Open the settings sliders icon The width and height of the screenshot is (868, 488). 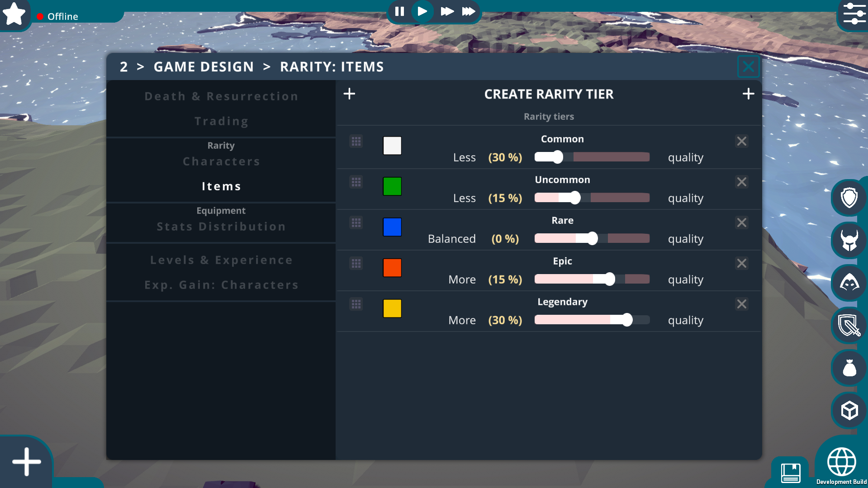click(x=854, y=14)
